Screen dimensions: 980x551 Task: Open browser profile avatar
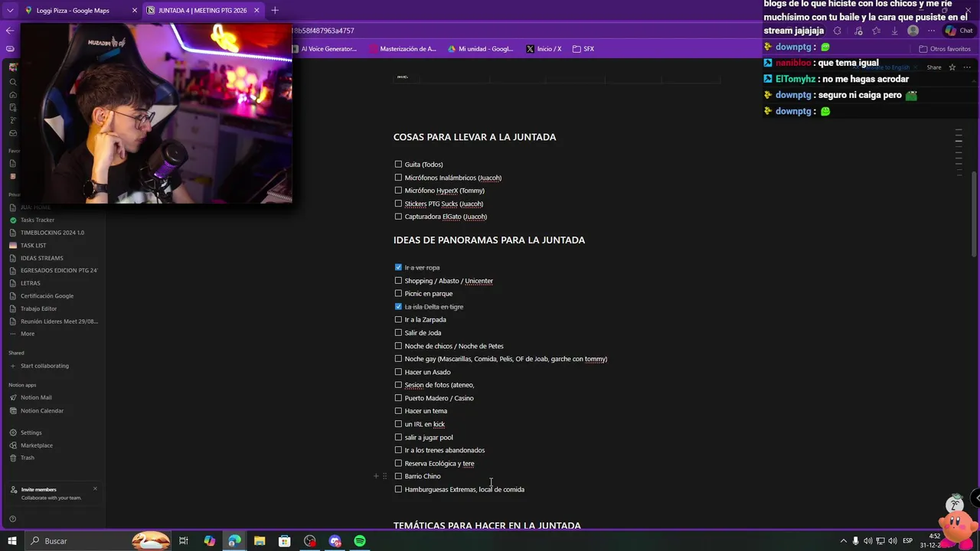(913, 31)
